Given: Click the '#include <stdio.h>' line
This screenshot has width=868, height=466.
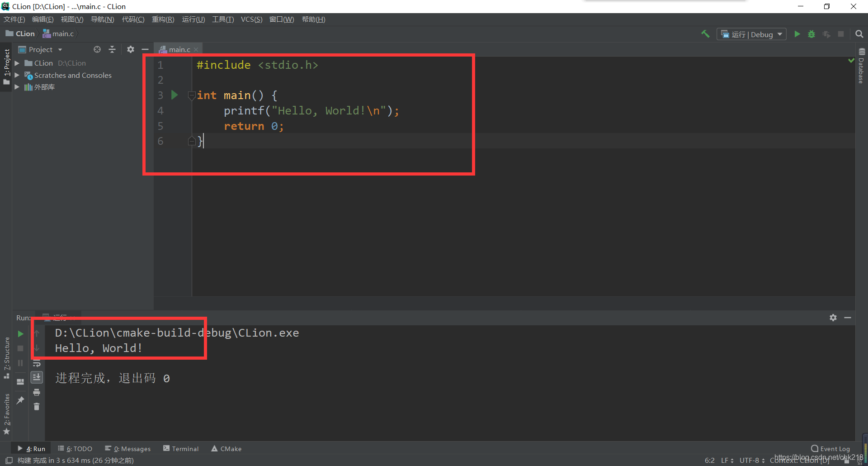Looking at the screenshot, I should (257, 65).
